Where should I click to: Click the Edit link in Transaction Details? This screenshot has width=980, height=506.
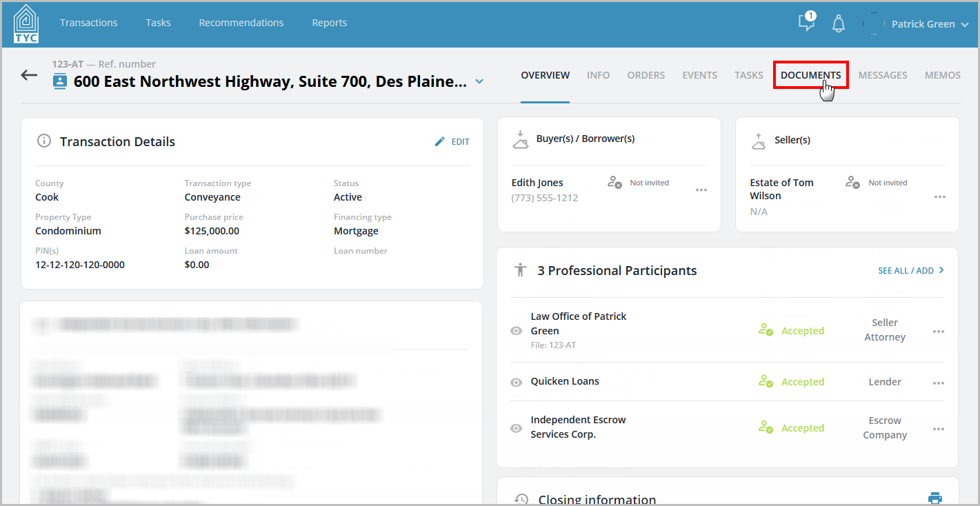coord(460,141)
